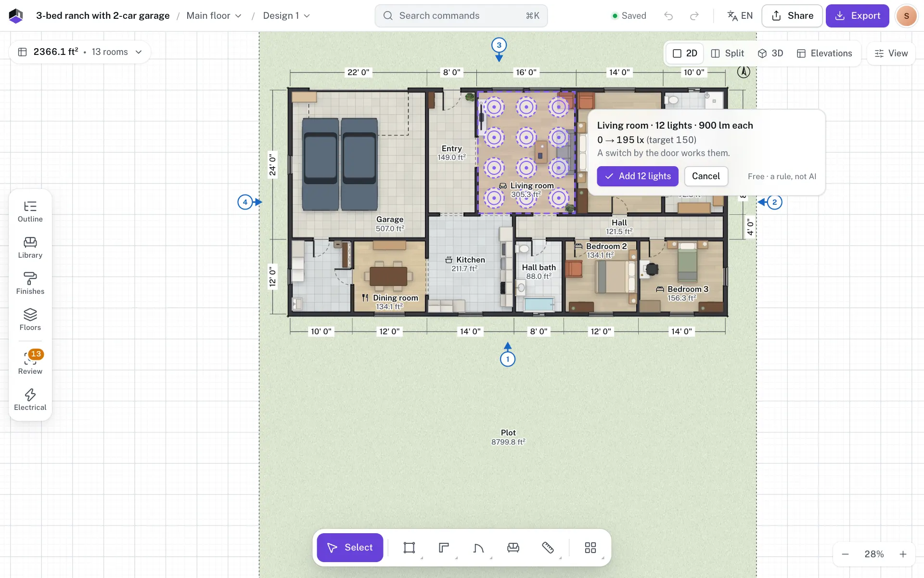
Task: Undo the last action
Action: pos(668,16)
